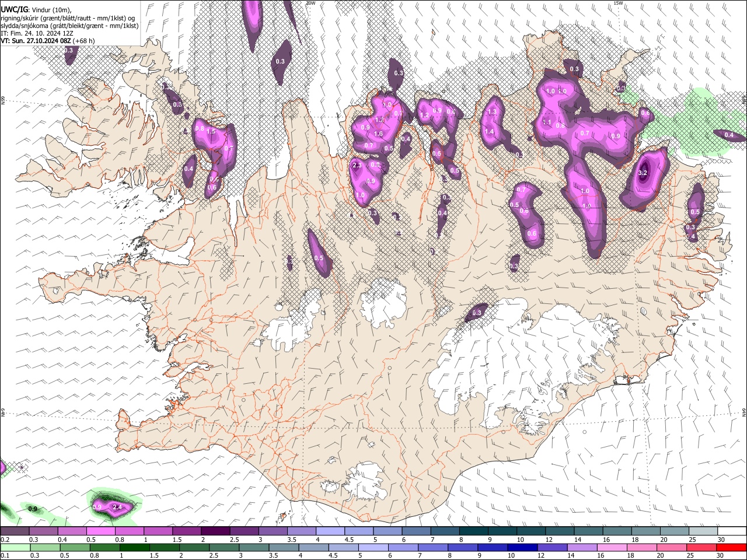
Task: Click the light pink rain swatch labeled 16
Action: (612, 547)
